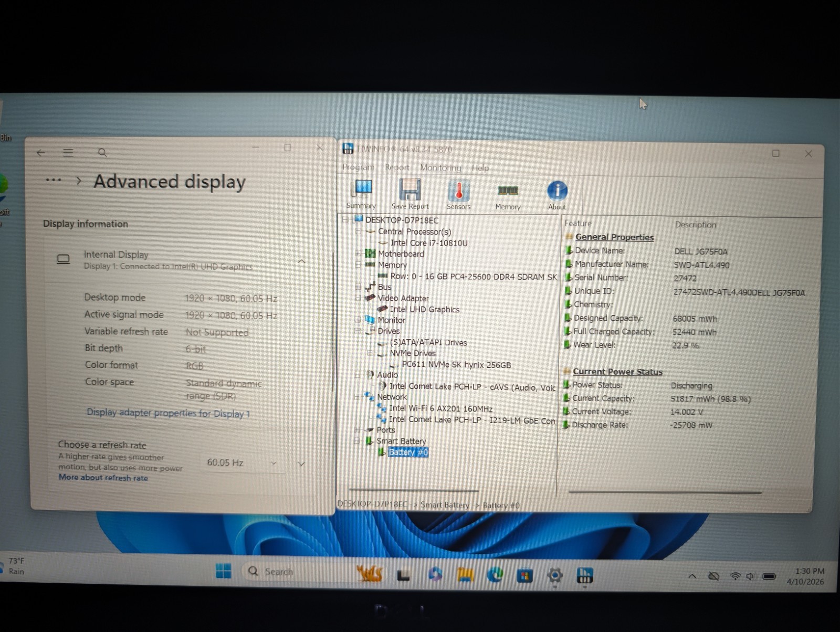This screenshot has height=632, width=840.
Task: Expand the Ports tree node
Action: (x=357, y=429)
